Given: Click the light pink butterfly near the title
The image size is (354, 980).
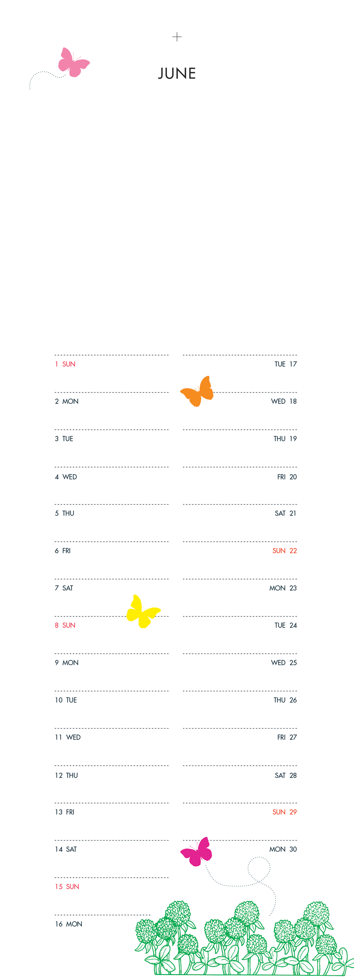Looking at the screenshot, I should tap(73, 63).
